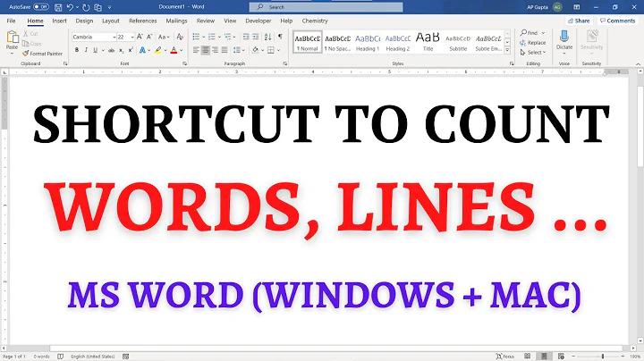
Task: Open the Layout tab
Action: [x=111, y=21]
